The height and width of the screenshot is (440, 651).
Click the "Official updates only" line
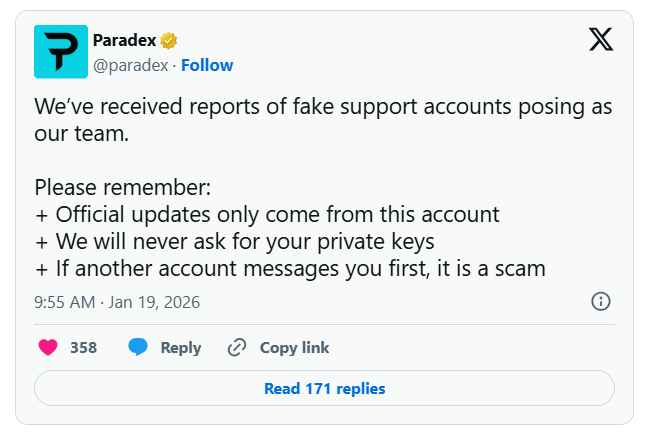[x=267, y=214]
